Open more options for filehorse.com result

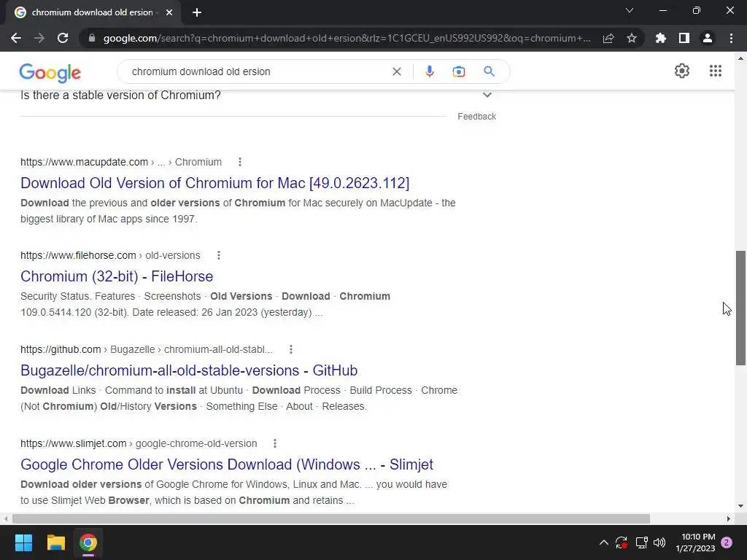click(219, 255)
